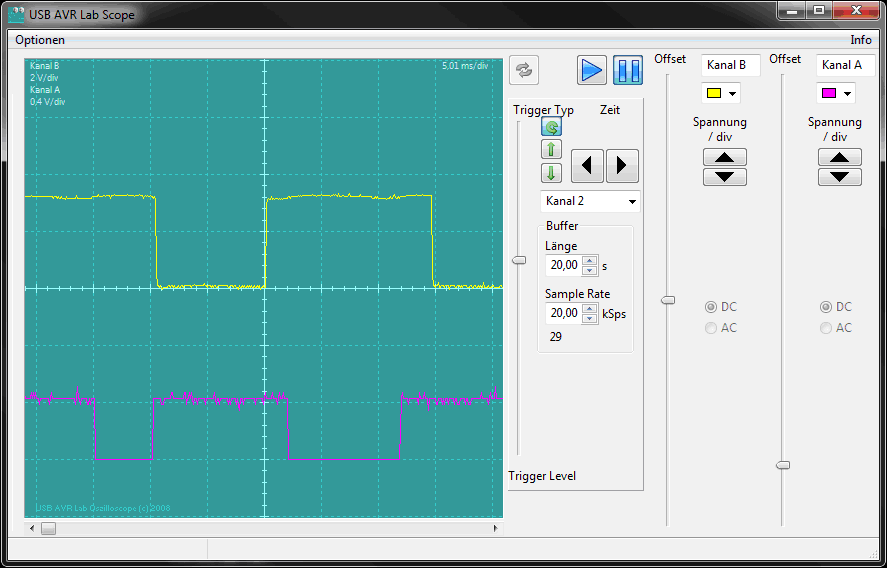Select AC coupling for Kanal B
This screenshot has height=568, width=887.
click(x=721, y=328)
